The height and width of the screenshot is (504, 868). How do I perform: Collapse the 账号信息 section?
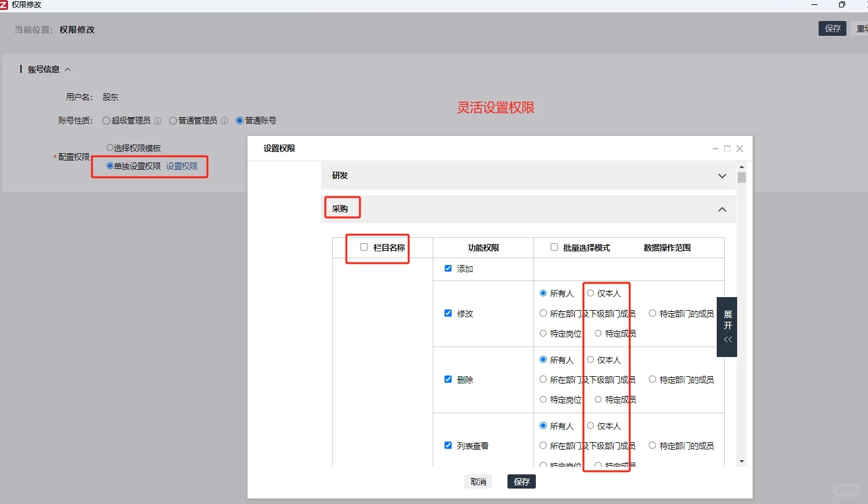click(68, 69)
